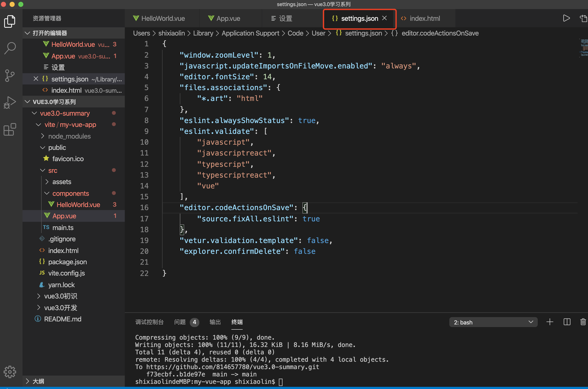Switch to the 问题 problems panel tab
The width and height of the screenshot is (588, 389).
coord(180,322)
